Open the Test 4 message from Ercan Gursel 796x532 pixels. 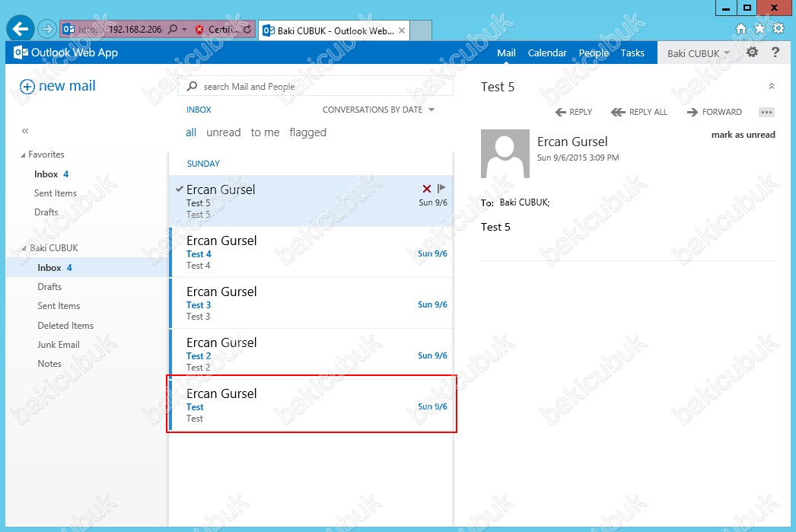tap(310, 252)
